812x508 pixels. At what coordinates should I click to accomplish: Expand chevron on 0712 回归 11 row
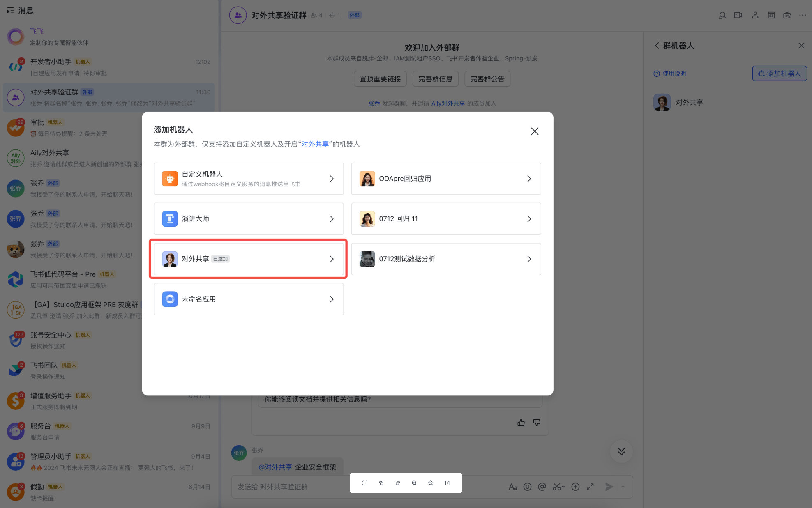[x=529, y=219]
